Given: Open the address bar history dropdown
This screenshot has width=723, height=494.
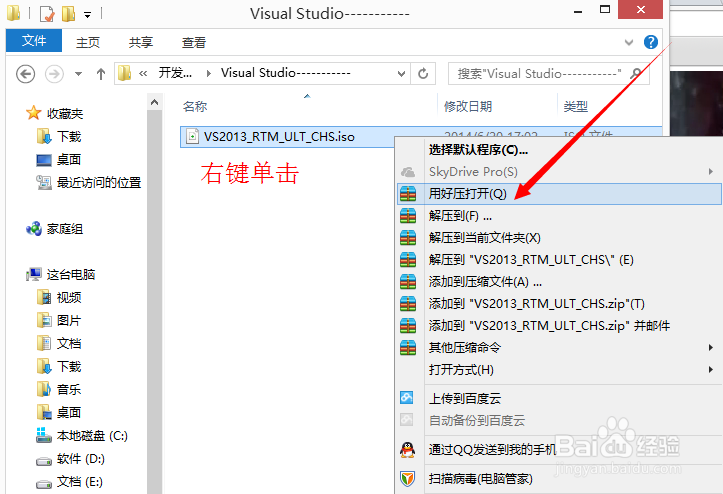Looking at the screenshot, I should (401, 74).
